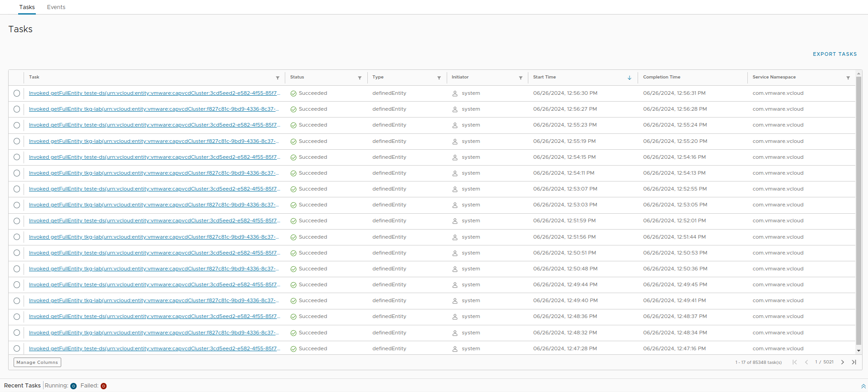The image size is (868, 392).
Task: Click the Start Time sort arrow
Action: (x=629, y=78)
